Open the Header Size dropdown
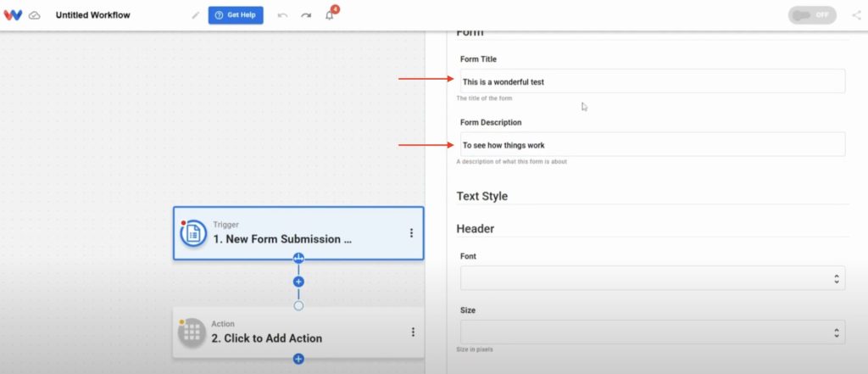The width and height of the screenshot is (868, 374). (653, 332)
